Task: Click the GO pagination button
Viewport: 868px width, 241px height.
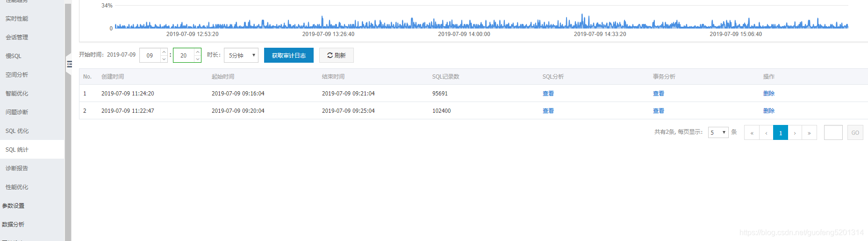Action: tap(855, 132)
